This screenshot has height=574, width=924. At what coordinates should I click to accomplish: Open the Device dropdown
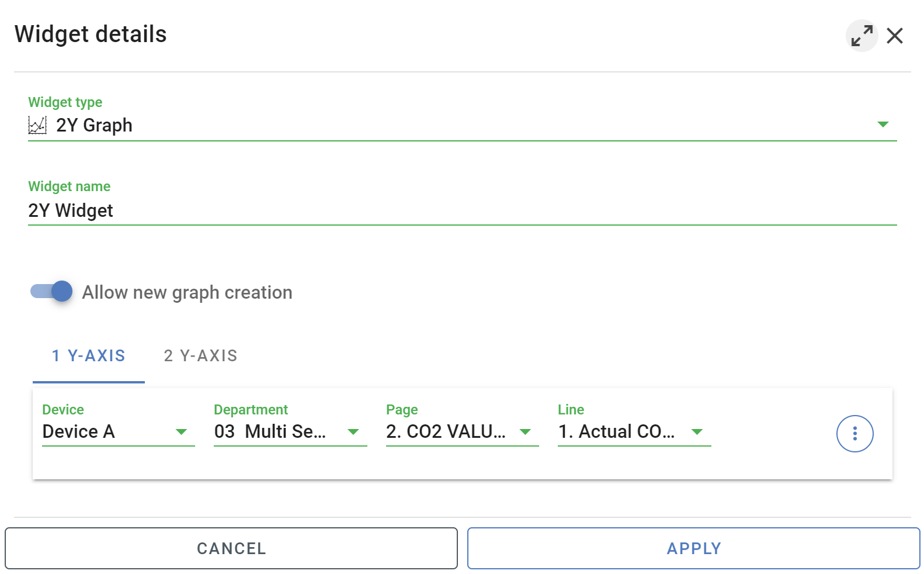tap(181, 432)
